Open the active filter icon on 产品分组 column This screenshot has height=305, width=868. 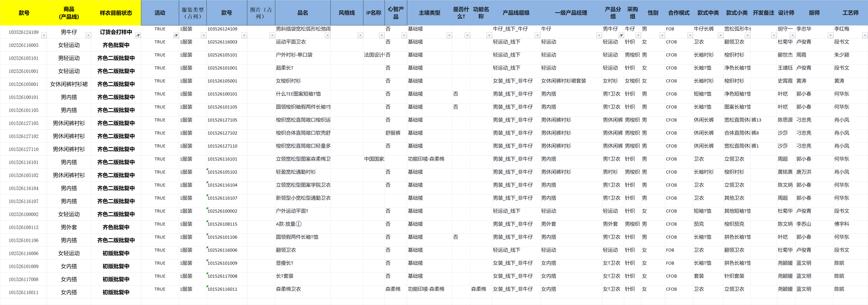point(621,35)
